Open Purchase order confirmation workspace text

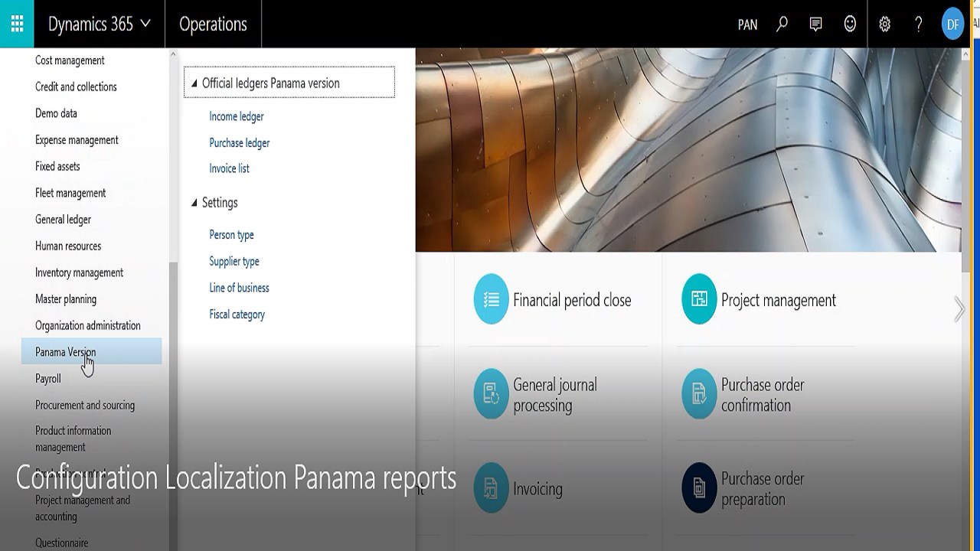point(763,395)
